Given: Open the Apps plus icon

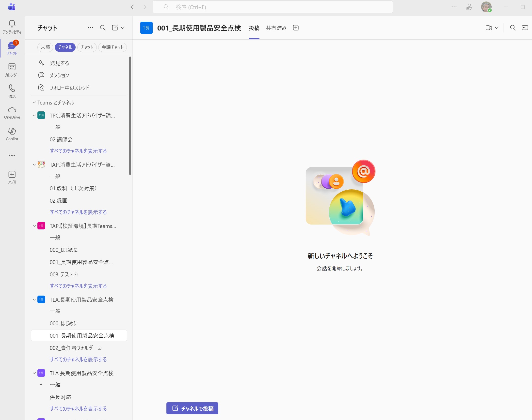Looking at the screenshot, I should [12, 177].
